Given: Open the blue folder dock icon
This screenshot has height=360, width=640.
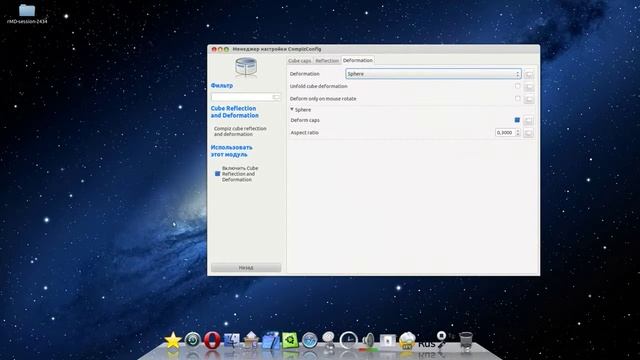Looking at the screenshot, I should 271,340.
